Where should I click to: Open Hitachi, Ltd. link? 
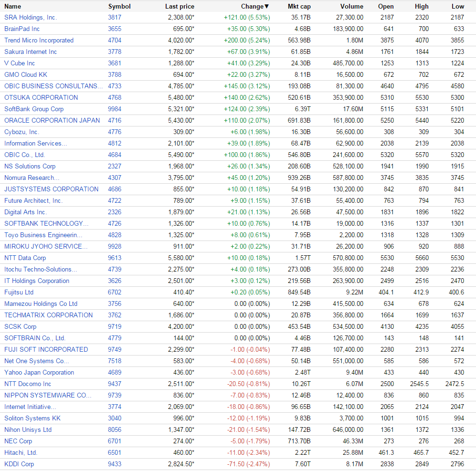point(21,453)
